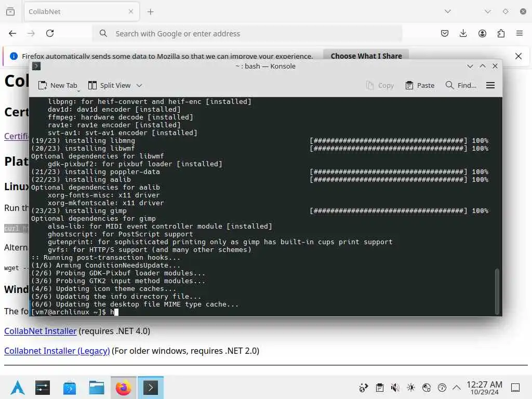Open clipboard tray icon

380,388
